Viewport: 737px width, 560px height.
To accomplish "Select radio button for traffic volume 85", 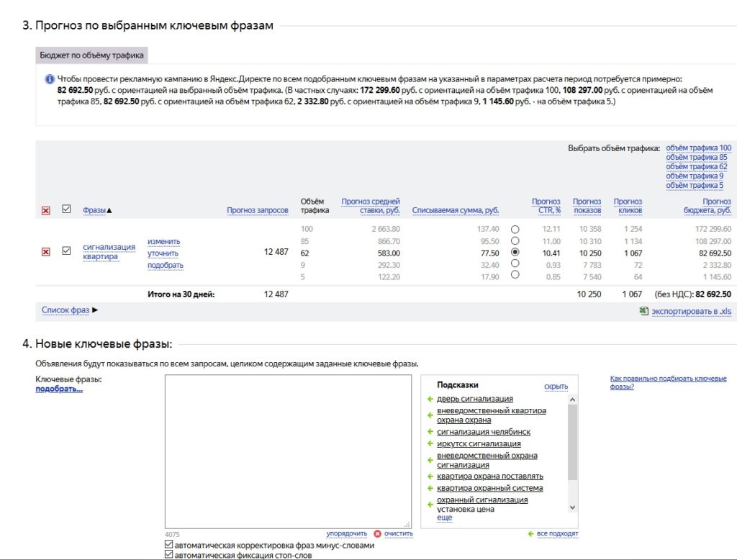I will click(x=515, y=240).
